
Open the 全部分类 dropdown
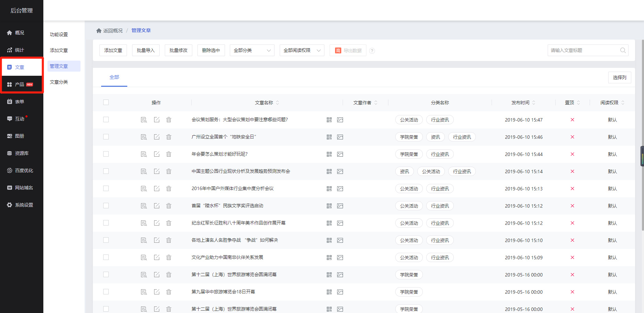[252, 50]
